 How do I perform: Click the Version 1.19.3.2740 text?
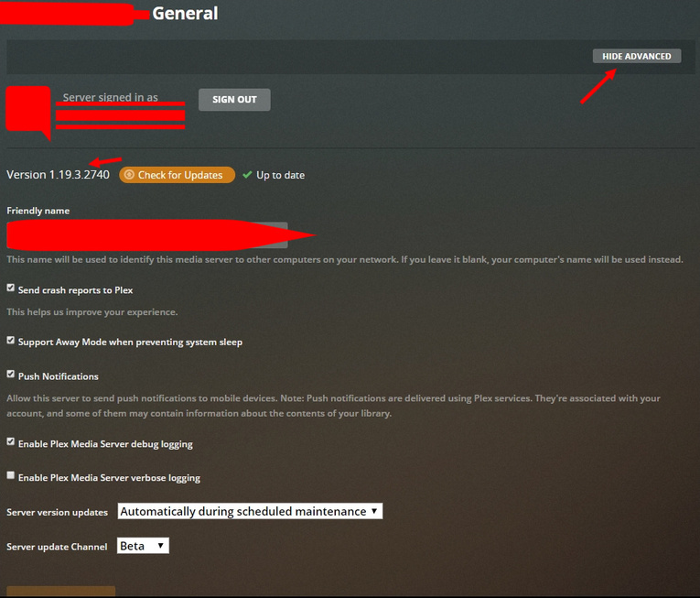pos(58,175)
